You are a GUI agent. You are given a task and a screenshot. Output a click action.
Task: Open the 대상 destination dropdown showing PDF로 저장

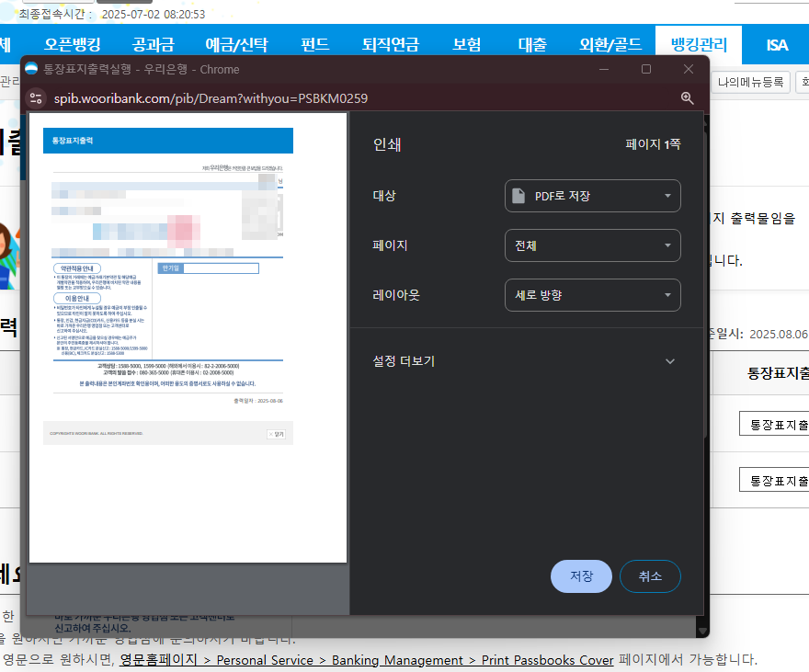click(x=592, y=195)
